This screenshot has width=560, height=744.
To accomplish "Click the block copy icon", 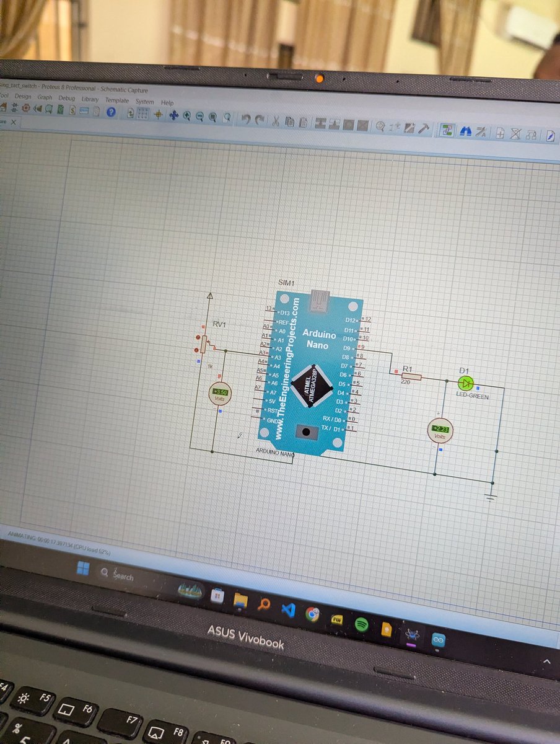I will coord(320,124).
